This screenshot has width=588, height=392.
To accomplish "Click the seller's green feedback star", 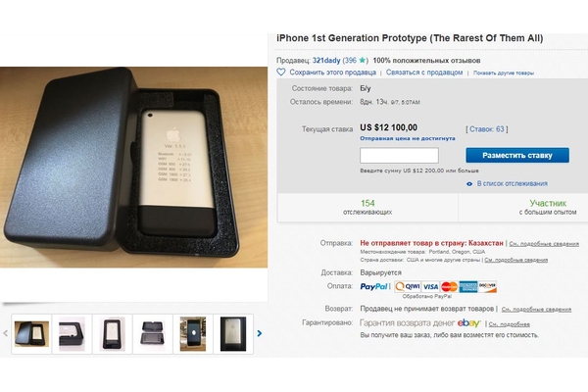I will (x=362, y=60).
